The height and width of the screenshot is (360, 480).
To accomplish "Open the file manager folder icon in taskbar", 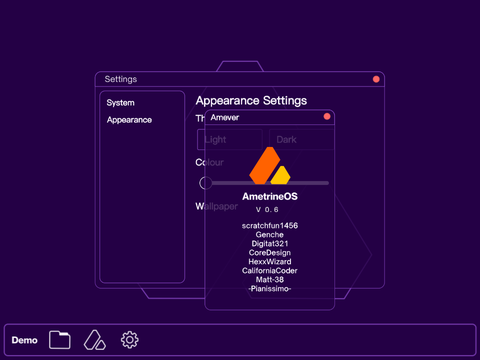I will tap(60, 340).
